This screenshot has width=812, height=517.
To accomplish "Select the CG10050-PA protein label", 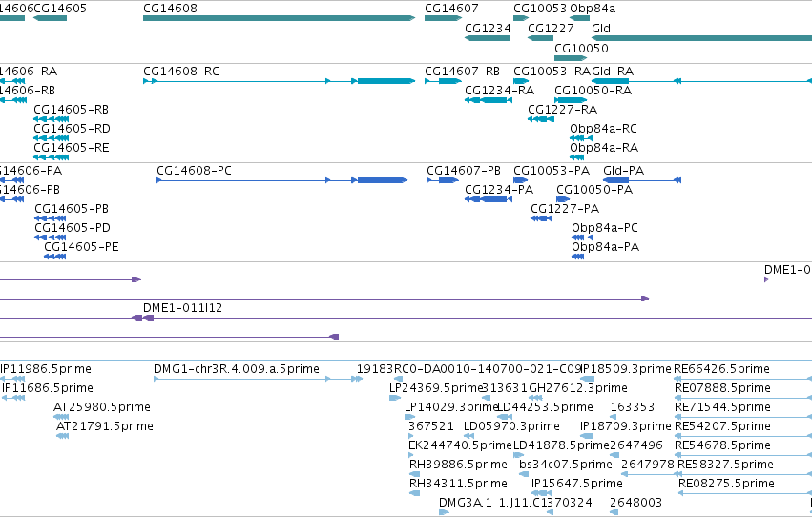I will [x=594, y=190].
